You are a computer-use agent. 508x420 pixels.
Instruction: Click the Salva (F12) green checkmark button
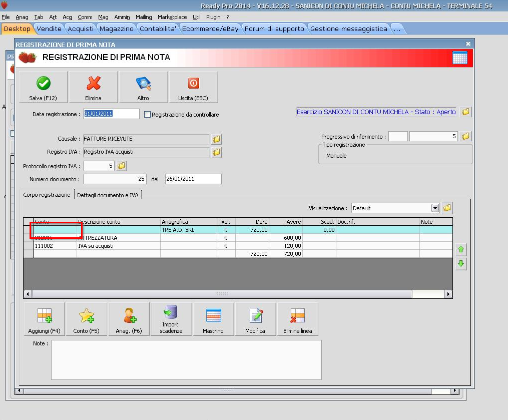click(x=44, y=87)
